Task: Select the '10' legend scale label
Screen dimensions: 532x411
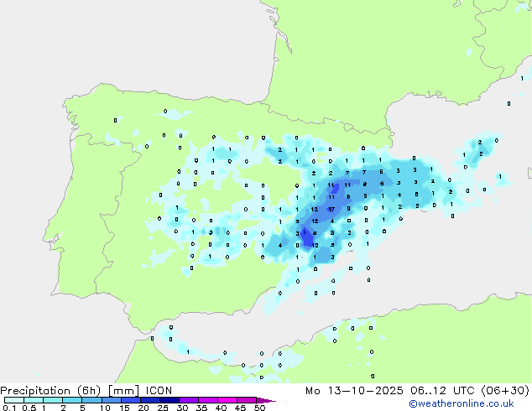Action: 105,408
